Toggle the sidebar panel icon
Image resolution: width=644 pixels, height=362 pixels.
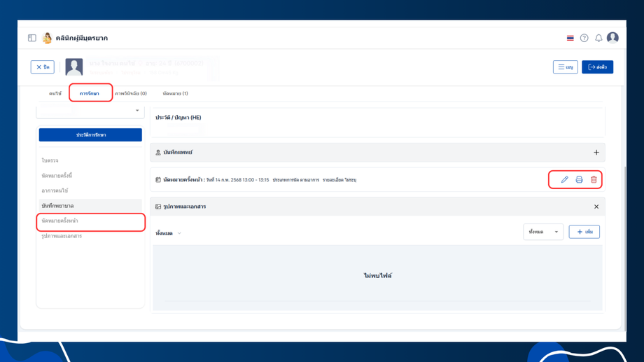click(32, 38)
